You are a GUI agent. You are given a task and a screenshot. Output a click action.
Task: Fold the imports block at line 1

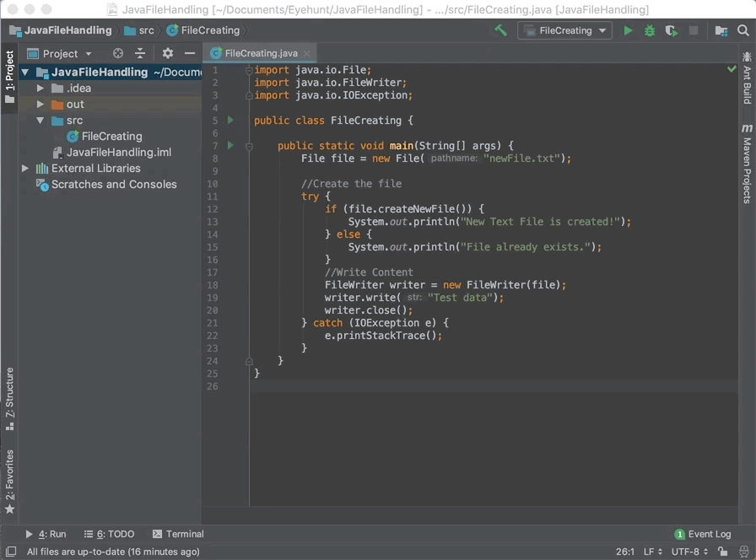(x=249, y=71)
